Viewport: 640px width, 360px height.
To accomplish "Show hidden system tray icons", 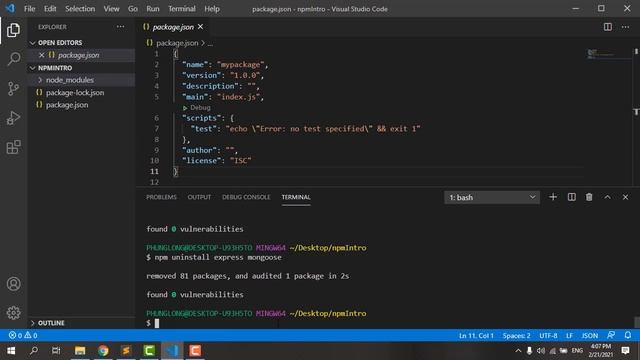I will coord(518,351).
